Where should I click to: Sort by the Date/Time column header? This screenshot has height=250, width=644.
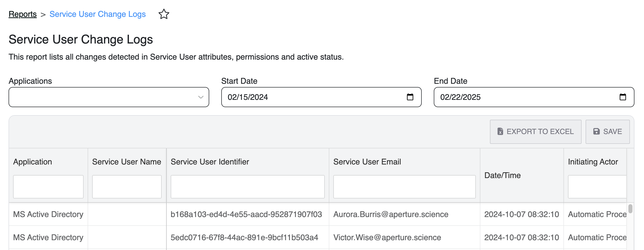tap(502, 175)
